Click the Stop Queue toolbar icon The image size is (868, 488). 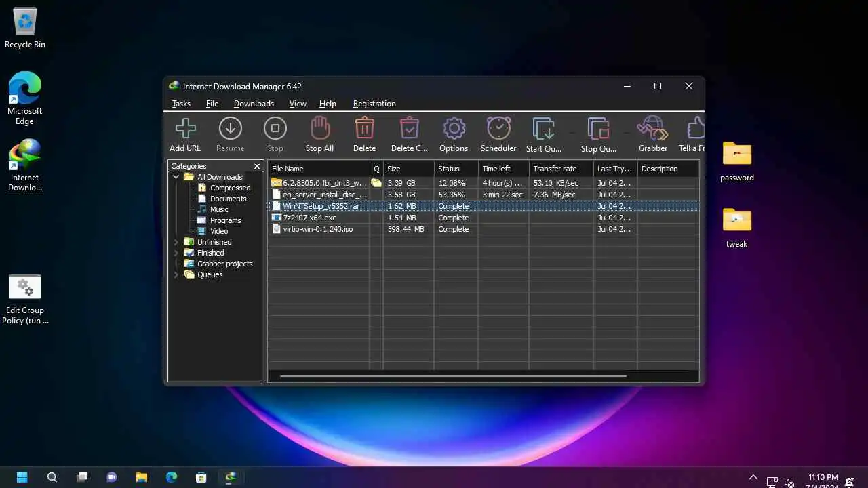(598, 128)
